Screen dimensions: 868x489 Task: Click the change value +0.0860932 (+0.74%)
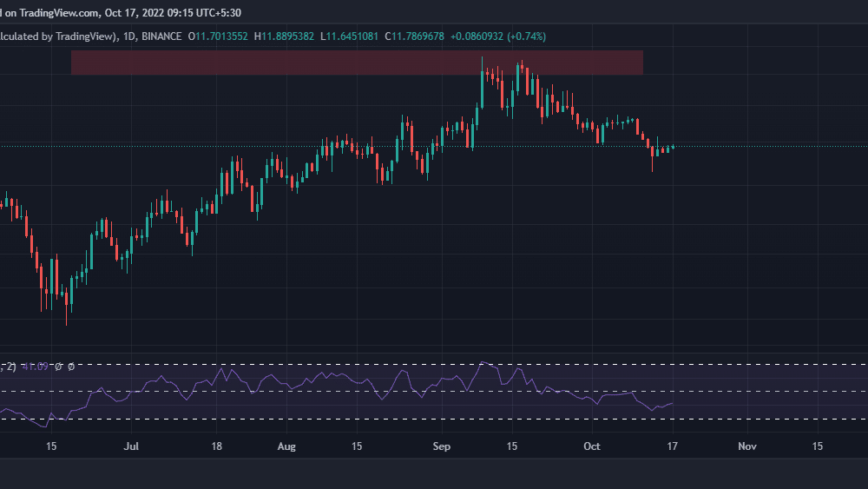coord(497,36)
